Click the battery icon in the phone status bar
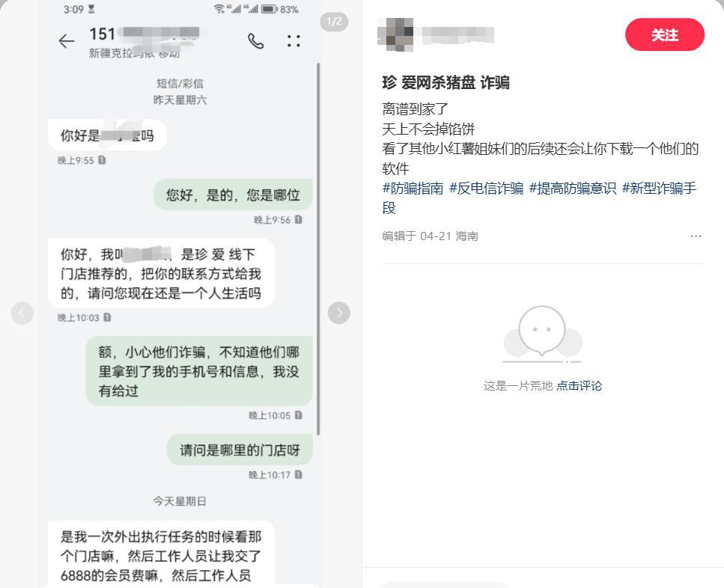 click(x=270, y=9)
